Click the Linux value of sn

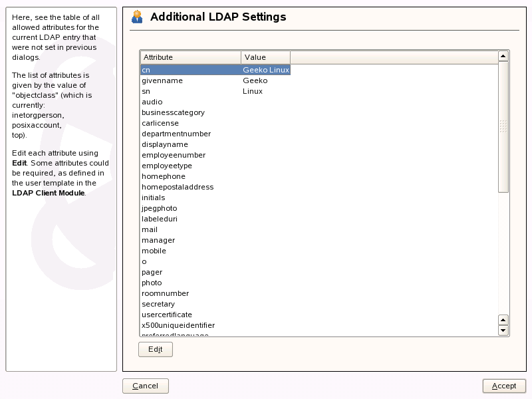253,91
